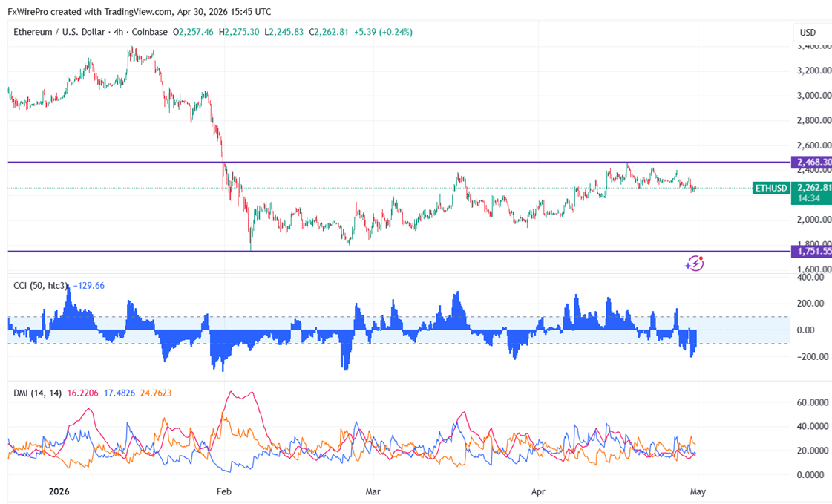The width and height of the screenshot is (832, 504).
Task: Click the 2,600.00 price axis label
Action: click(x=814, y=145)
